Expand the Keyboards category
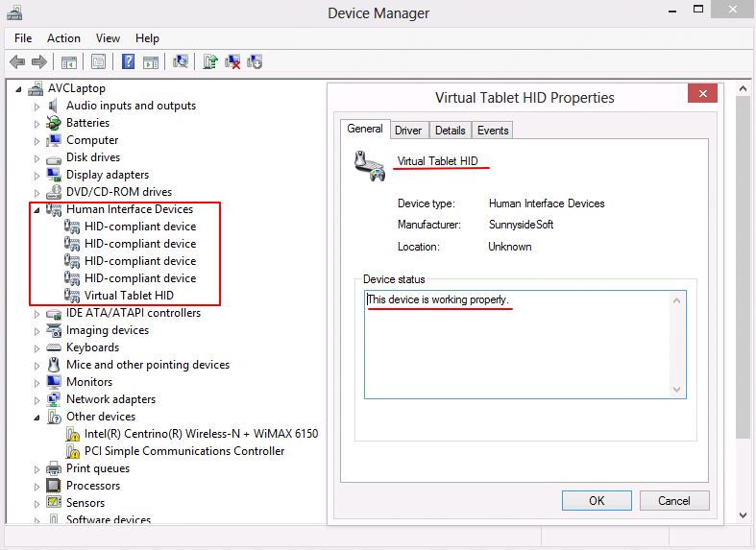 [x=37, y=347]
